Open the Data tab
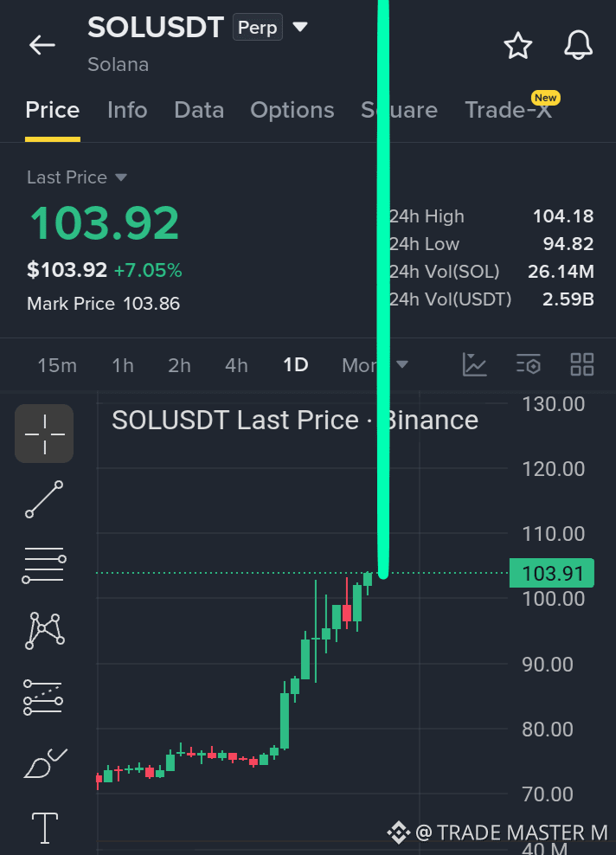 tap(199, 110)
